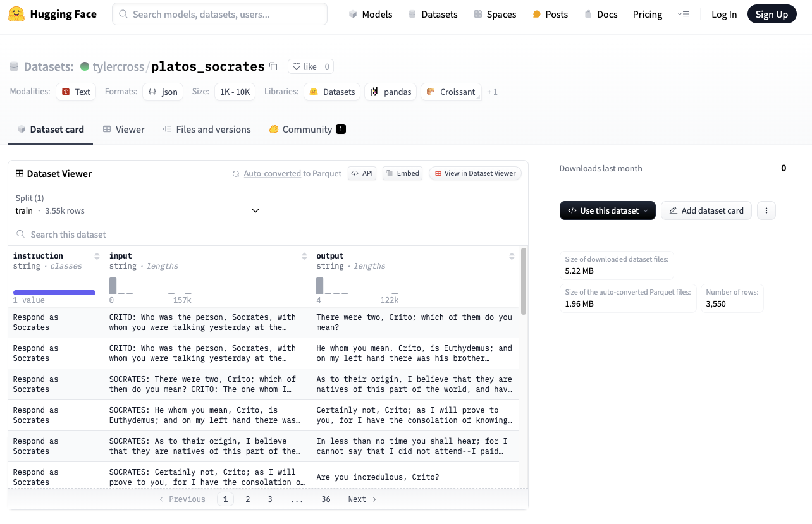Click the like count 0
The height and width of the screenshot is (524, 812).
(327, 66)
